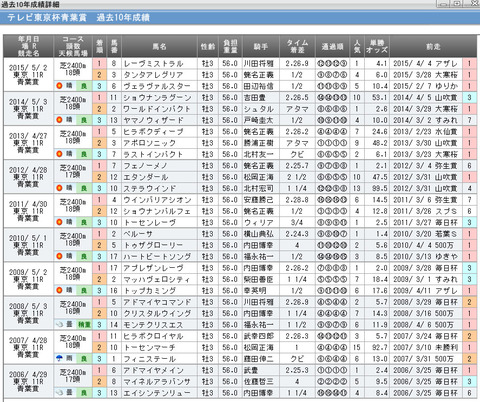
Task: Select horse name アプレザンレーヴ
Action: tap(153, 268)
